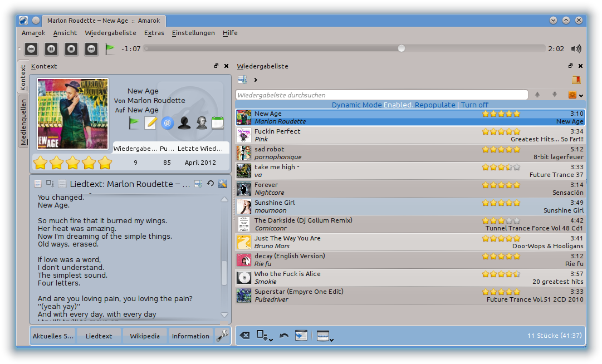
Task: Switch to the Medienquellen side tab
Action: [x=23, y=121]
